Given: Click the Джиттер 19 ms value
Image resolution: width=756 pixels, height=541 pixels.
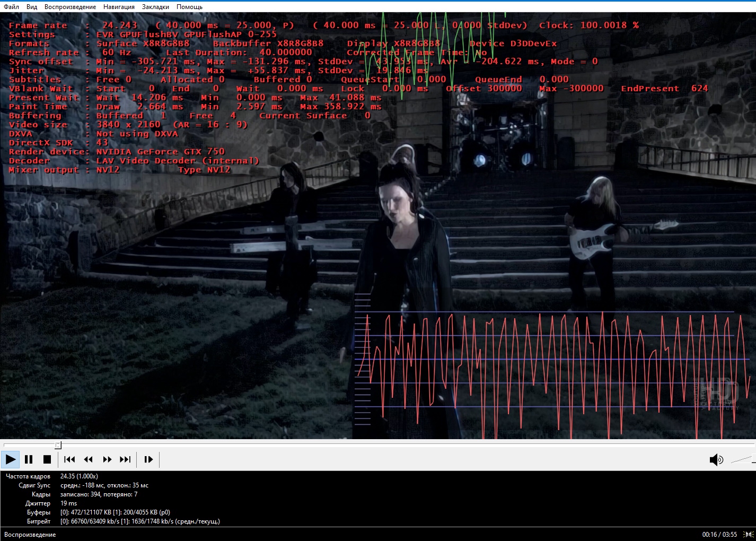Looking at the screenshot, I should tap(68, 503).
